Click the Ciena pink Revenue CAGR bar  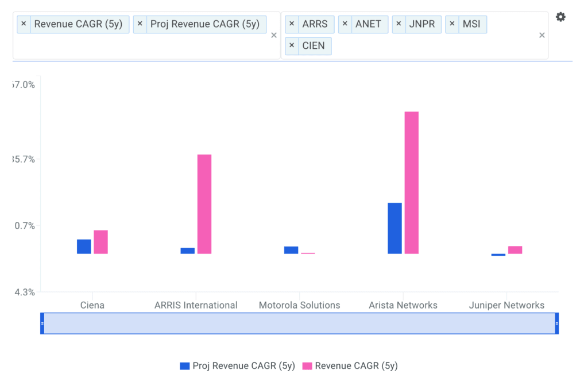pos(101,242)
